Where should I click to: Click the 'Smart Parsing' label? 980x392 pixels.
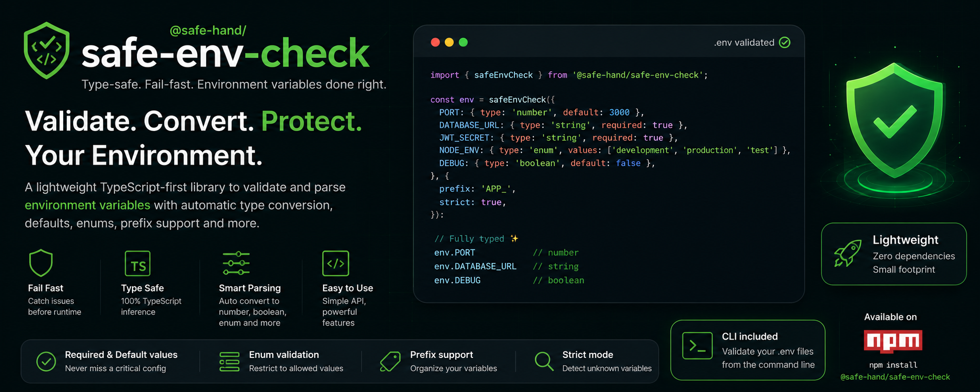point(250,288)
